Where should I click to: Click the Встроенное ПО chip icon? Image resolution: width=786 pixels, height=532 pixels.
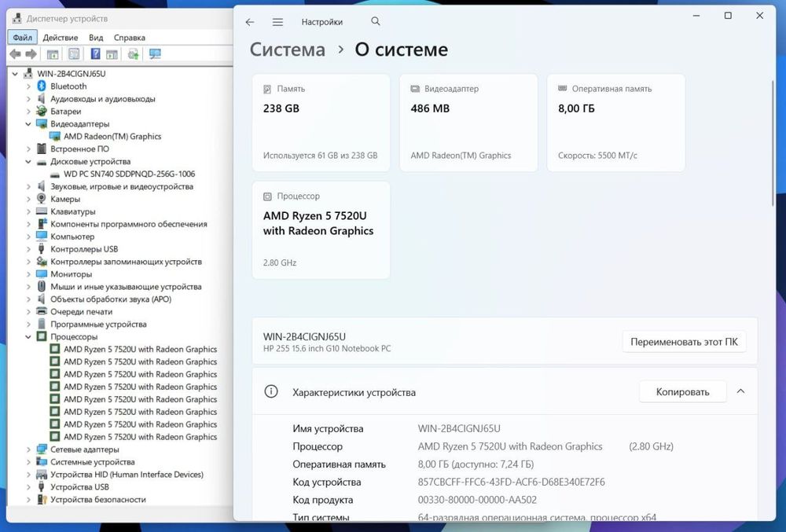tap(42, 149)
